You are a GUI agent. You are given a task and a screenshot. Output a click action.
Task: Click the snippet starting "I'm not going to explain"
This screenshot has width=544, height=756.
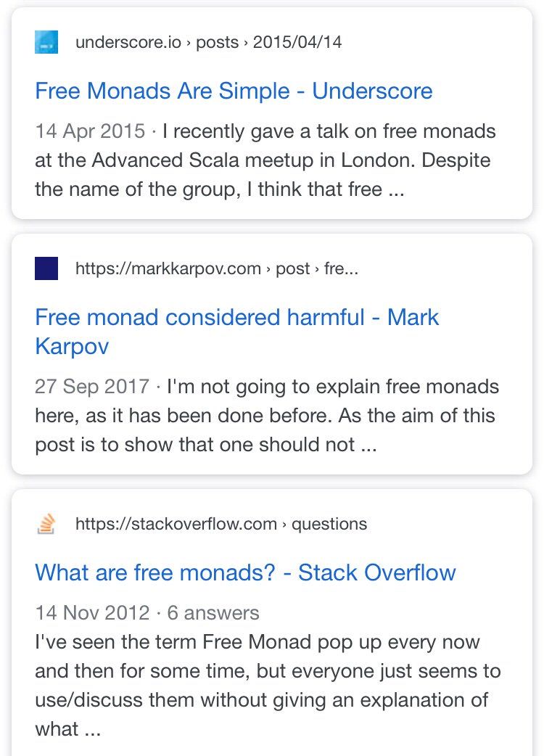pyautogui.click(x=266, y=416)
